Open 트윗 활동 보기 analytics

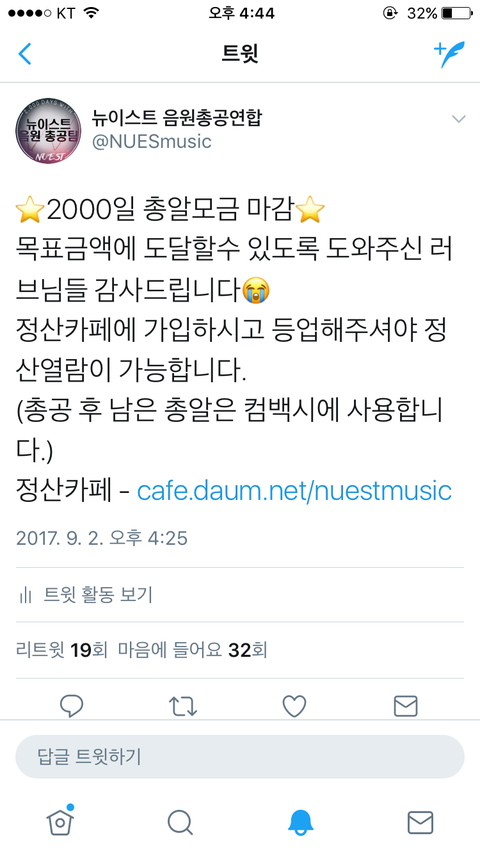[x=85, y=595]
